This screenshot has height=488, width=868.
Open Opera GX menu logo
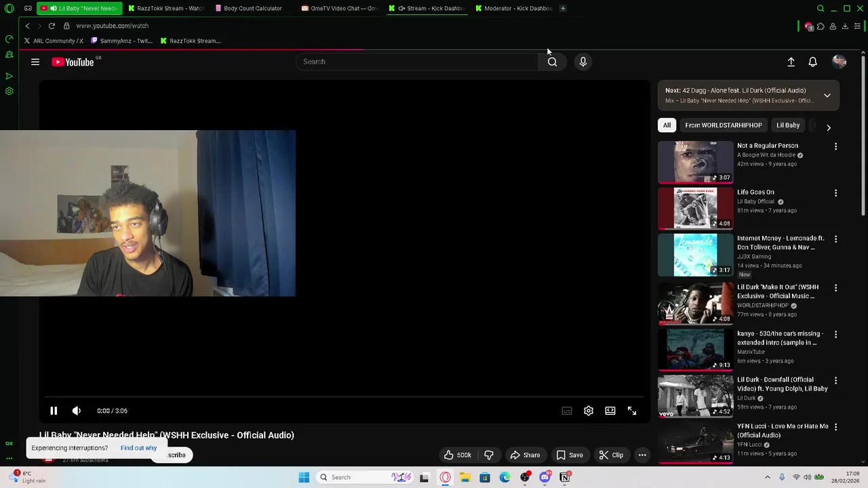point(9,8)
